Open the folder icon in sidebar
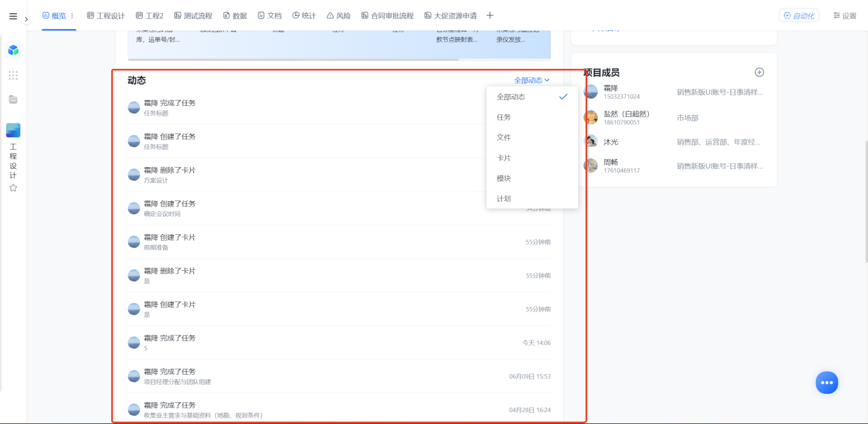 (13, 99)
